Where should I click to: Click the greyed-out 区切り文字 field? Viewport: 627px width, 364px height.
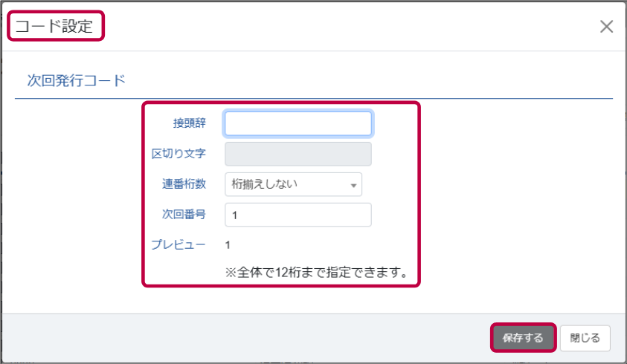(298, 154)
